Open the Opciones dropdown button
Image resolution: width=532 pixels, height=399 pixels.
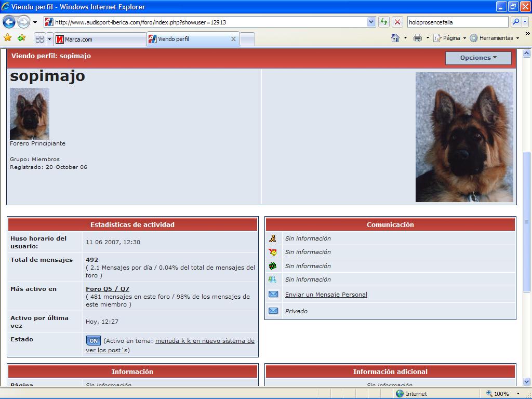tap(478, 58)
